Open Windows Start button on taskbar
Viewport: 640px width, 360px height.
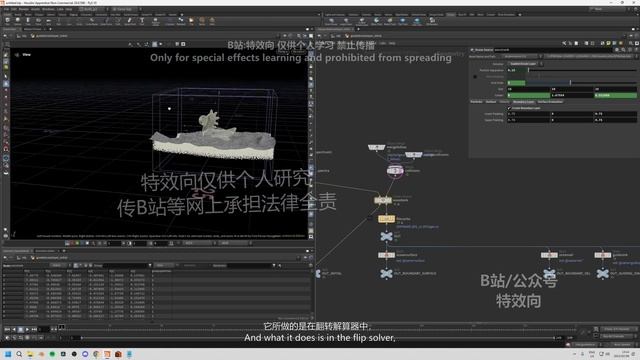click(x=7, y=354)
